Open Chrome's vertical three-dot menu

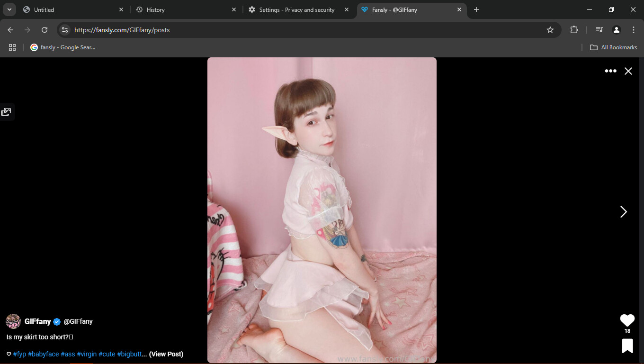[633, 30]
